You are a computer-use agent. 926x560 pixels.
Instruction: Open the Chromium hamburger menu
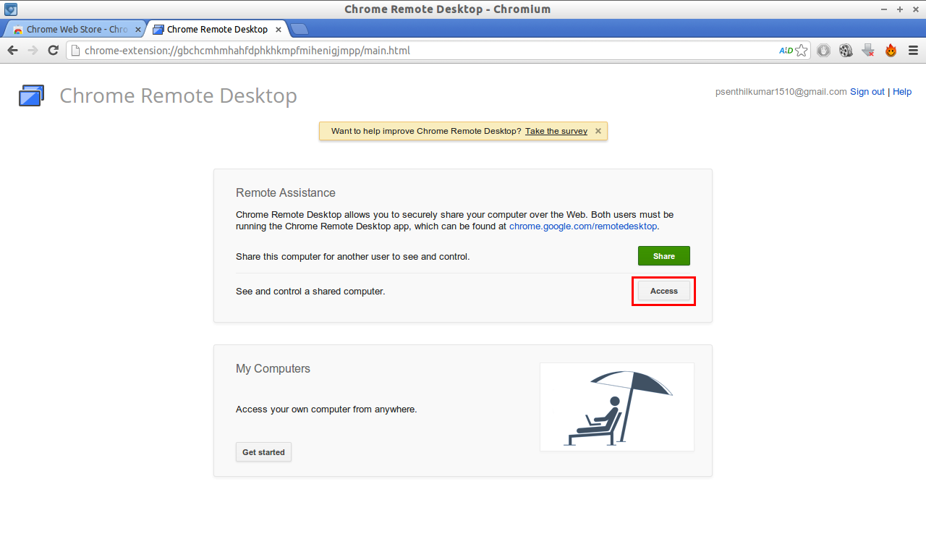pos(913,51)
